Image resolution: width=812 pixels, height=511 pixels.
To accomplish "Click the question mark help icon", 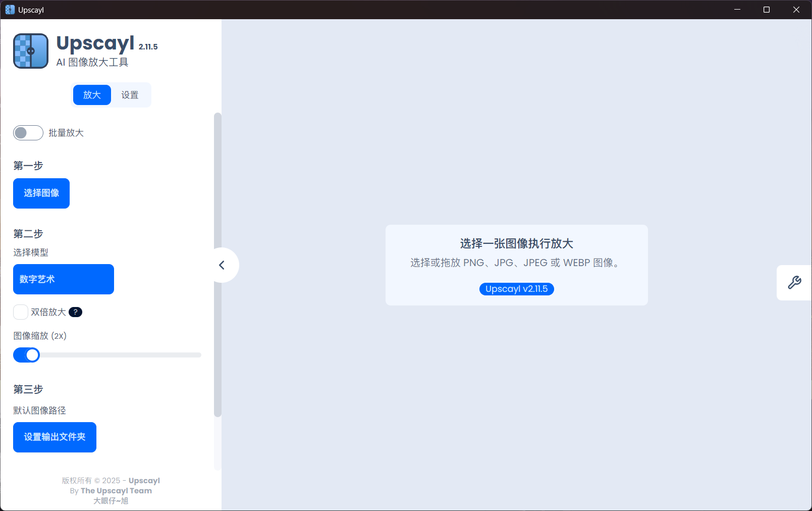I will [75, 312].
